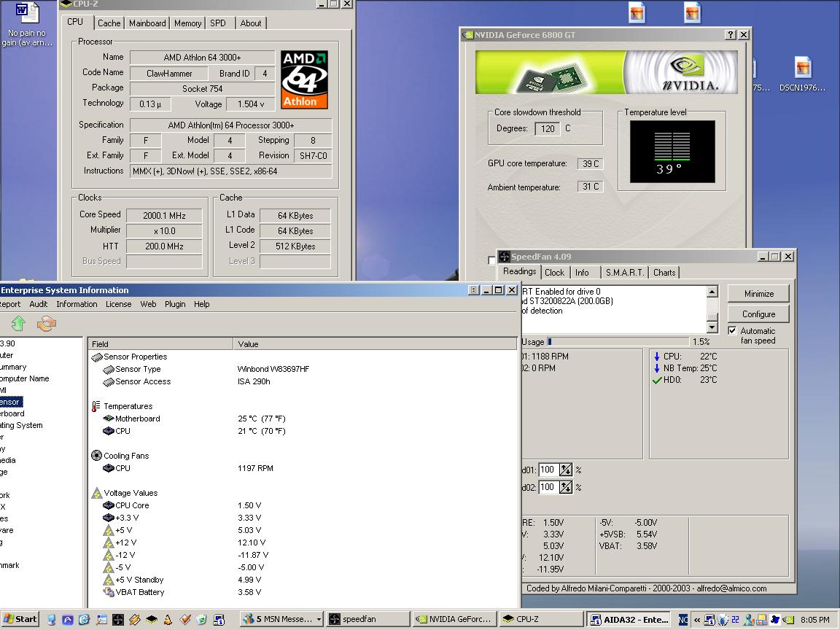The height and width of the screenshot is (630, 840).
Task: Click the core slowdown threshold Degrees field
Action: (548, 128)
